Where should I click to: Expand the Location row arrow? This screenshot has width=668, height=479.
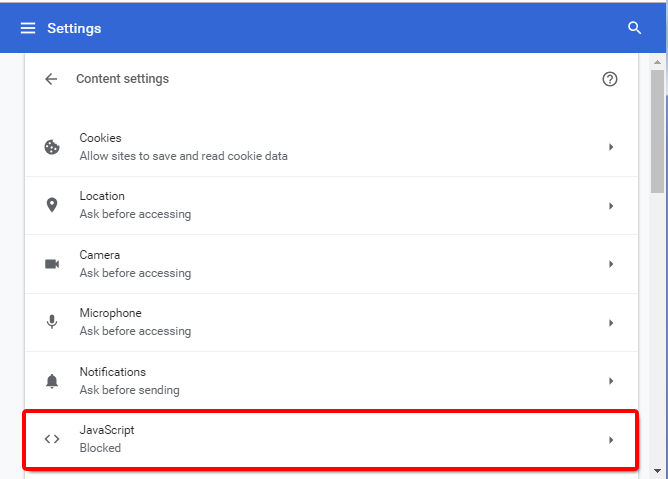click(x=610, y=206)
